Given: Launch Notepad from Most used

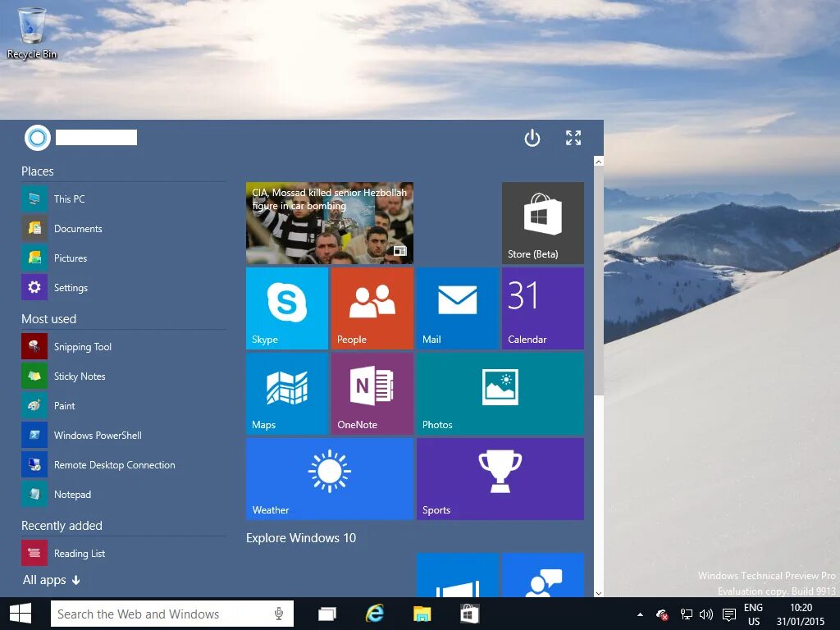Looking at the screenshot, I should coord(123,494).
